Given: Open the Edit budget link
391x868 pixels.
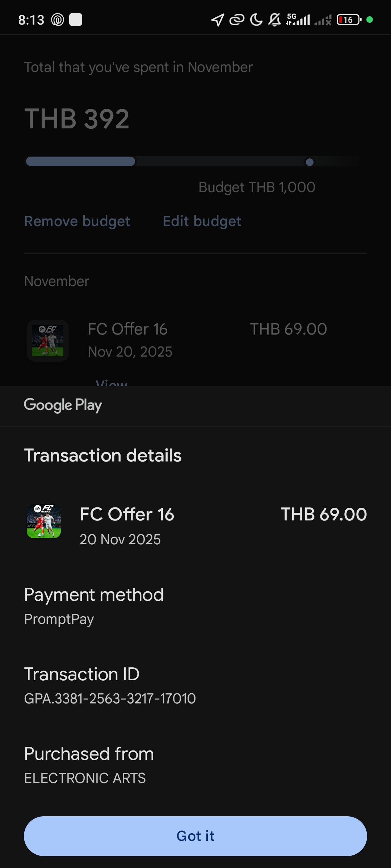Looking at the screenshot, I should (202, 221).
